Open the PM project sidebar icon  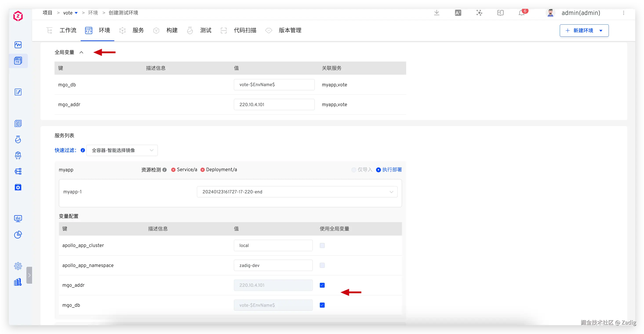pyautogui.click(x=18, y=61)
